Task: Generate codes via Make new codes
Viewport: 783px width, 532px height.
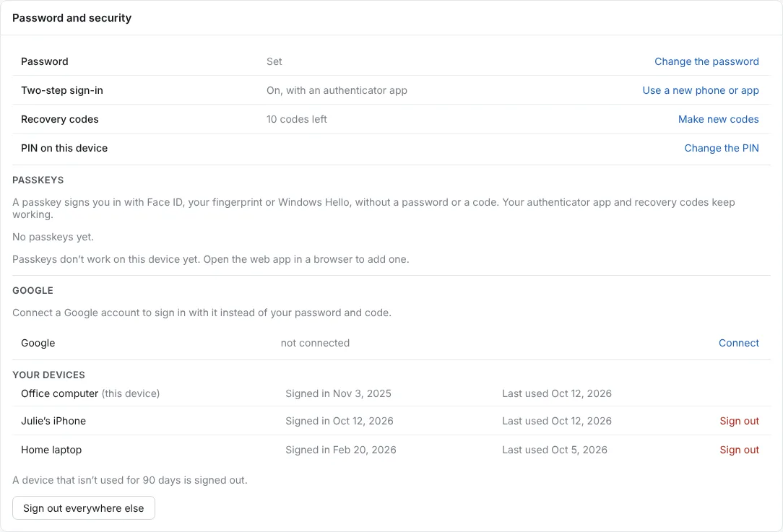Action: (x=718, y=119)
